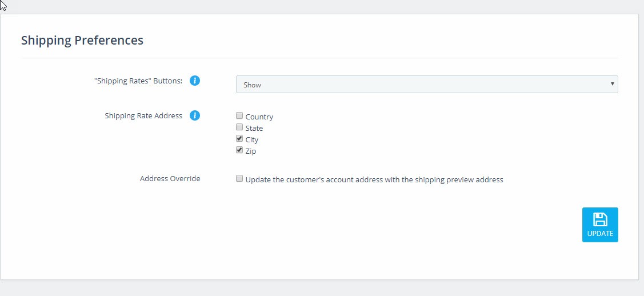The image size is (644, 296).
Task: Click info icon beside Shipping Rate Address
Action: click(195, 115)
